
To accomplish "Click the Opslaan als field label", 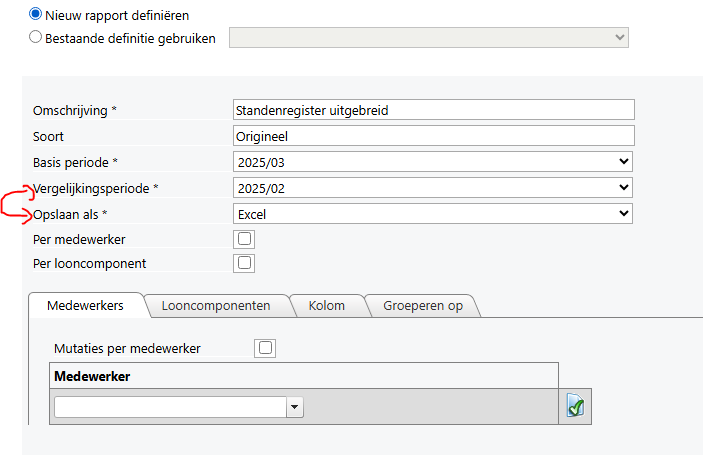I will pyautogui.click(x=70, y=215).
